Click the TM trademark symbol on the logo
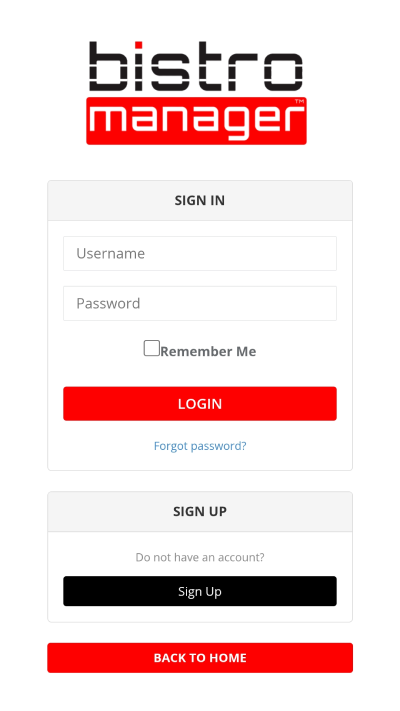The image size is (400, 711). pyautogui.click(x=299, y=102)
